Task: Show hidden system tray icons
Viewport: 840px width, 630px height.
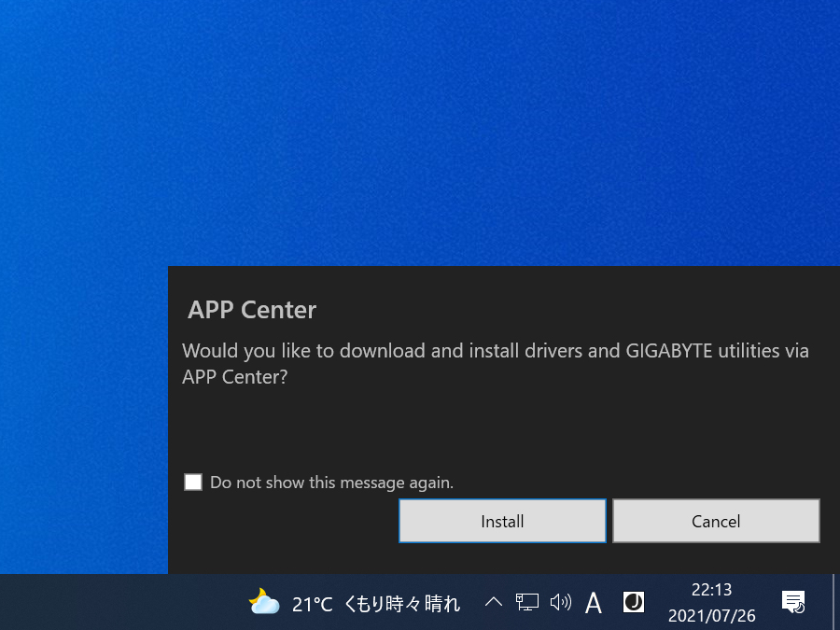Action: (x=494, y=602)
